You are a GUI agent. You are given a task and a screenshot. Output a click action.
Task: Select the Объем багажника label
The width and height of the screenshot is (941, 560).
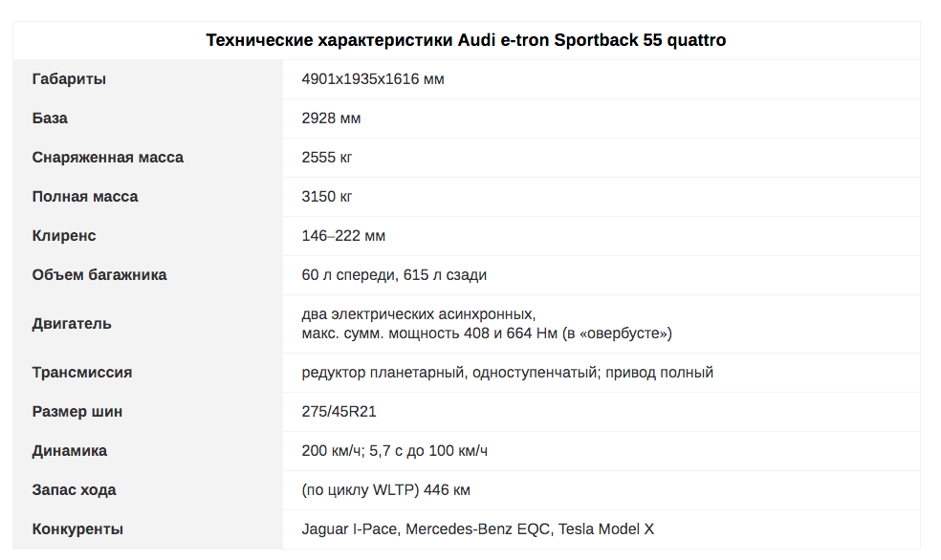point(99,274)
